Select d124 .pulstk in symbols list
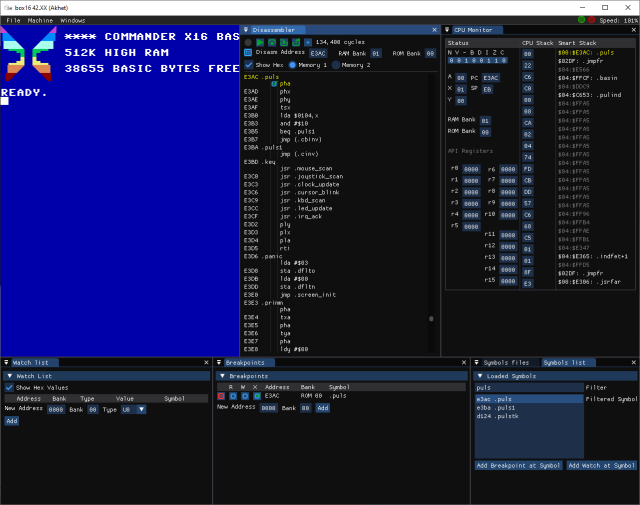Screen dimensions: 640x505 pos(529,416)
